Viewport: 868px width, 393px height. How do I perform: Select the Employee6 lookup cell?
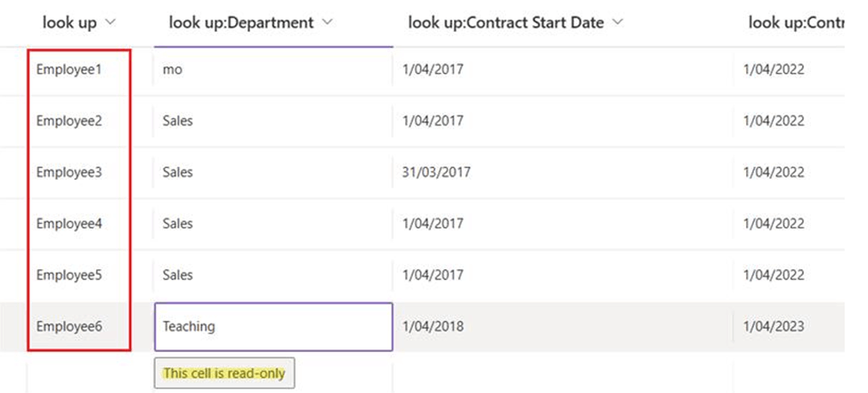(x=69, y=327)
